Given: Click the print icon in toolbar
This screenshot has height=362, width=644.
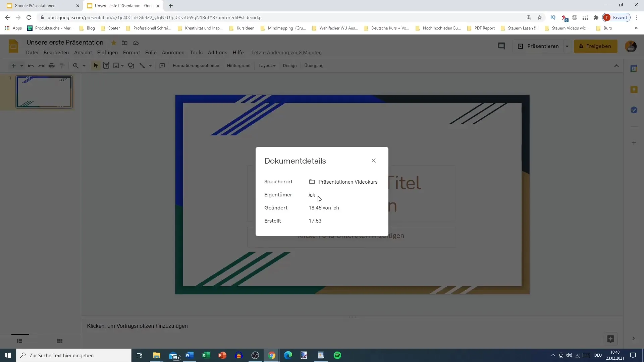Looking at the screenshot, I should tap(52, 66).
